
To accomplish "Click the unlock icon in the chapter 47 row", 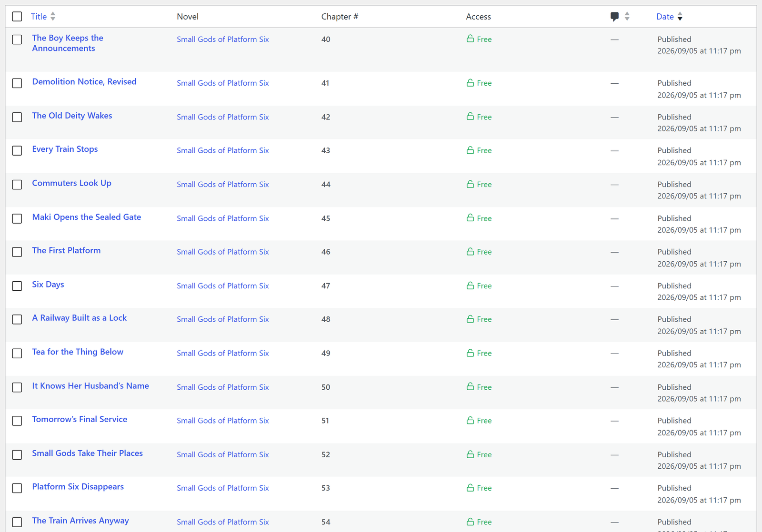I will click(470, 285).
